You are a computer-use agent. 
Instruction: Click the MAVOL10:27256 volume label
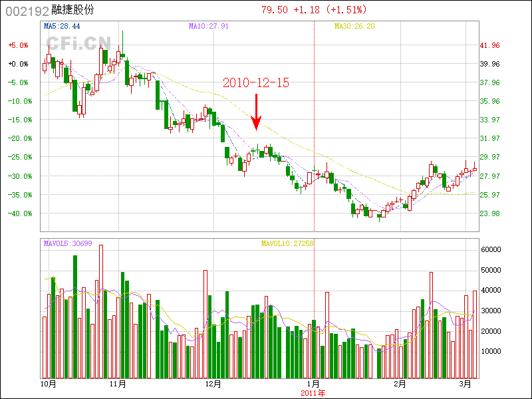tap(287, 243)
